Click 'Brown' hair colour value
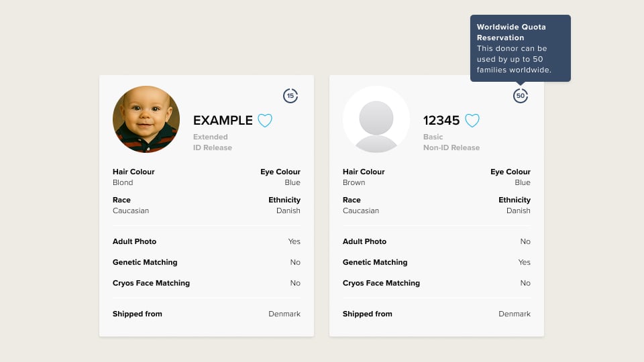Screen dimensions: 644x362 pyautogui.click(x=354, y=182)
